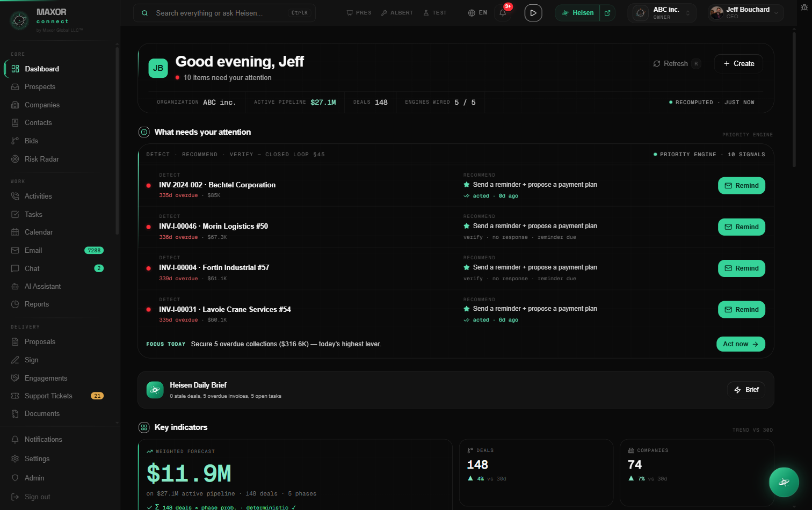Open Heisen in an external window icon
This screenshot has height=510, width=812.
click(x=607, y=13)
